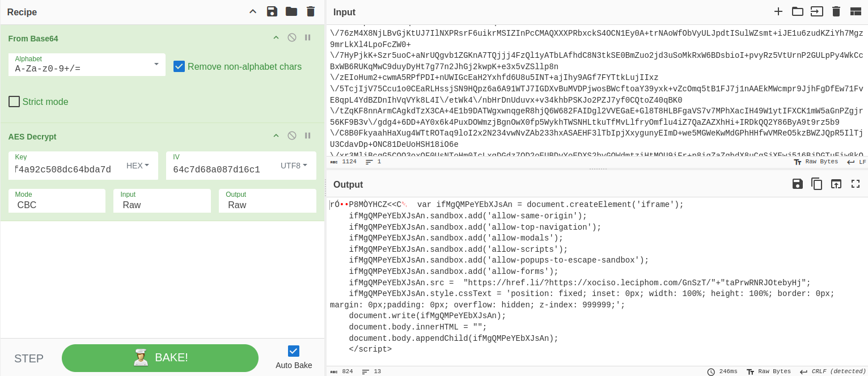Viewport: 868px width, 376px height.
Task: Open a file as input
Action: 816,11
